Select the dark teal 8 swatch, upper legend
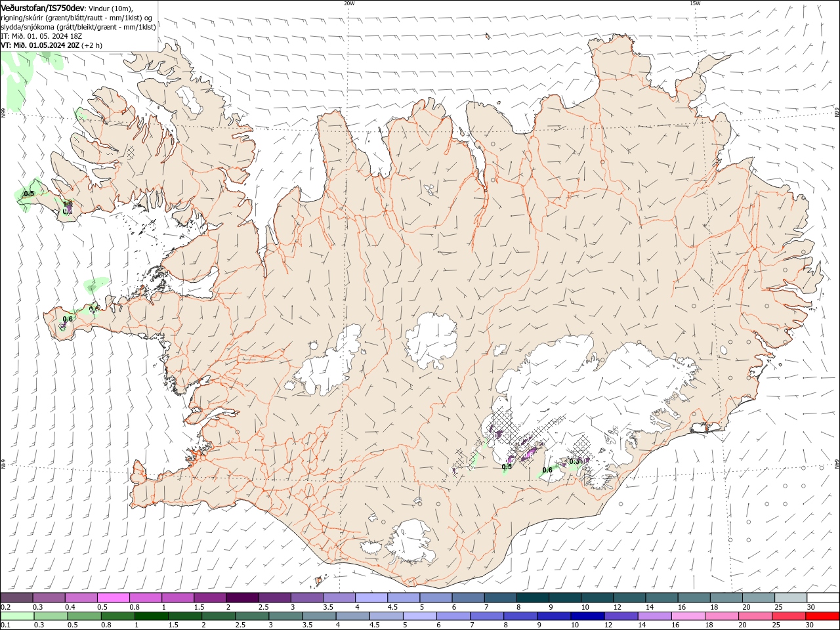 click(x=533, y=598)
